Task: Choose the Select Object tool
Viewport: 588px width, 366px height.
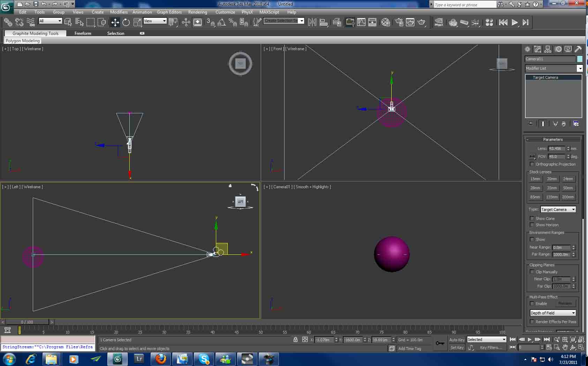Action: tap(68, 22)
